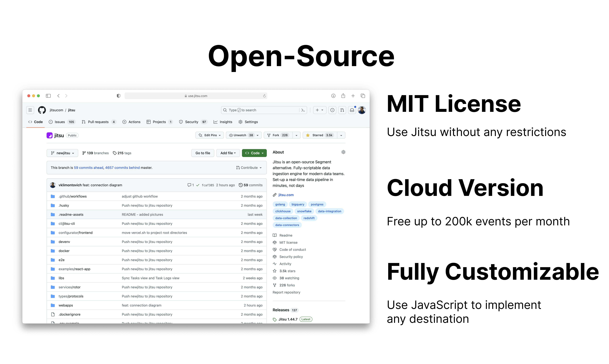This screenshot has height=364, width=609.
Task: Click the About section gear icon
Action: click(343, 152)
